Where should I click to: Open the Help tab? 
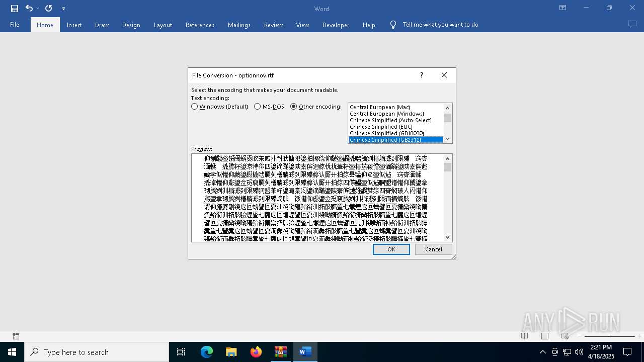pos(369,25)
